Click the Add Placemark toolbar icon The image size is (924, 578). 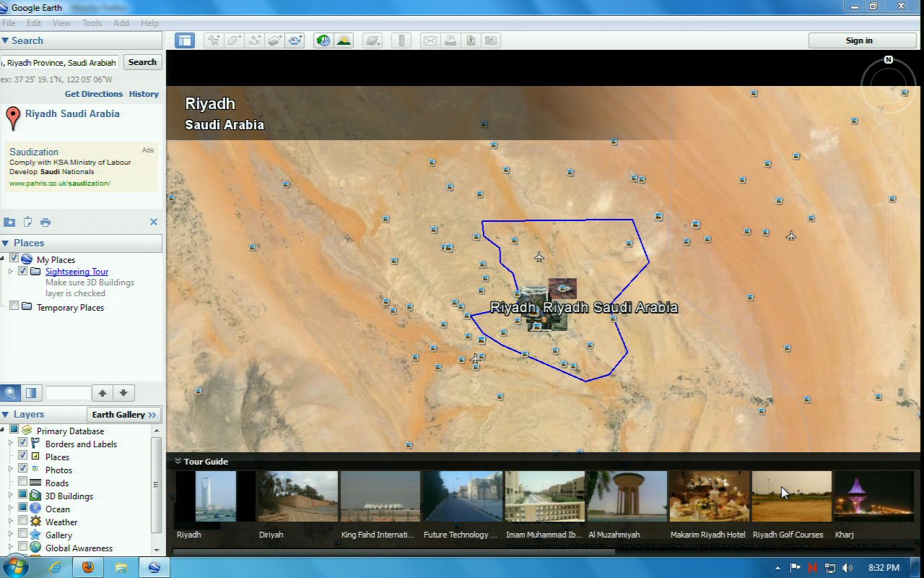click(214, 40)
